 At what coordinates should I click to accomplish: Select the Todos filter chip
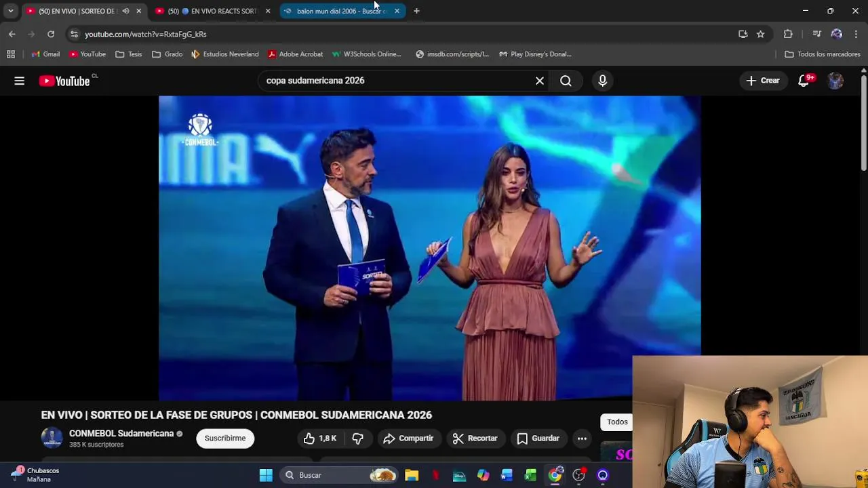pos(617,422)
